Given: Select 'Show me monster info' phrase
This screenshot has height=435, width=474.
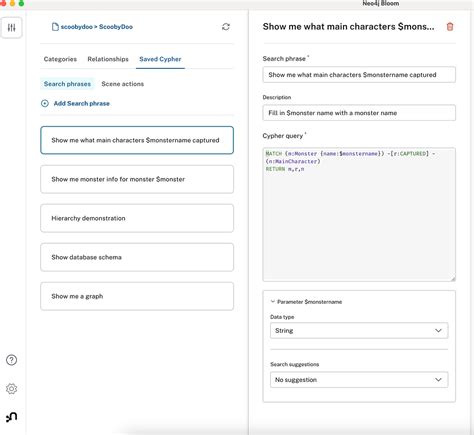Looking at the screenshot, I should pyautogui.click(x=137, y=179).
